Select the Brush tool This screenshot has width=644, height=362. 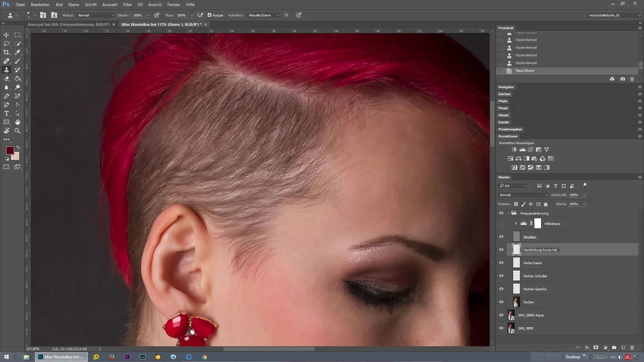[17, 61]
